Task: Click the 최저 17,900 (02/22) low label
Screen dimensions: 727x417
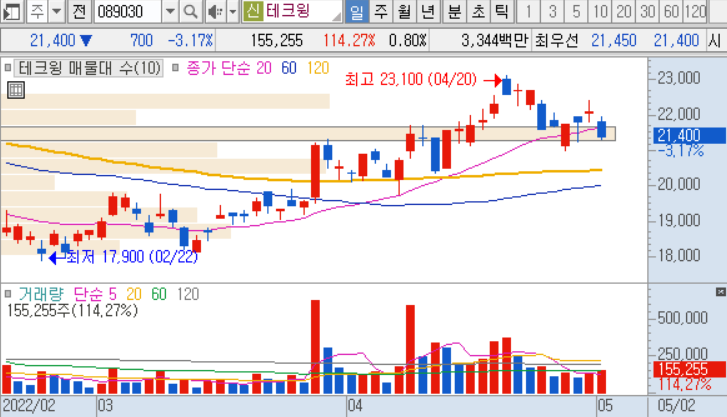Action: [x=132, y=257]
